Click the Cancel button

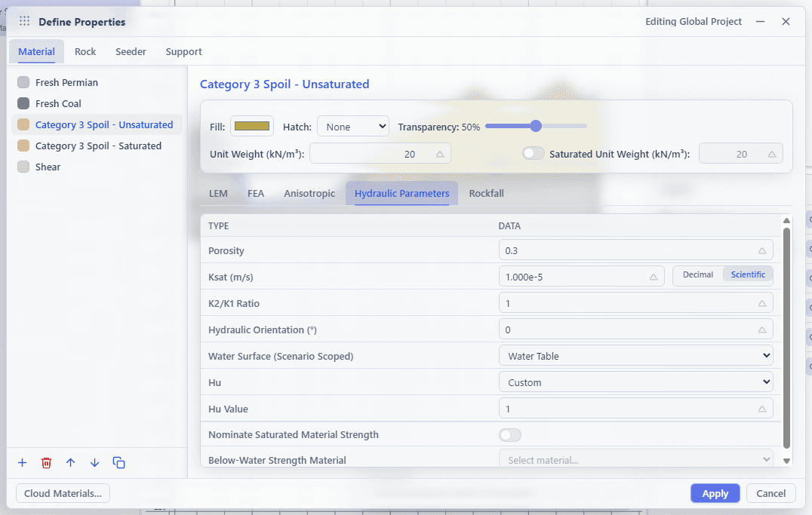770,493
